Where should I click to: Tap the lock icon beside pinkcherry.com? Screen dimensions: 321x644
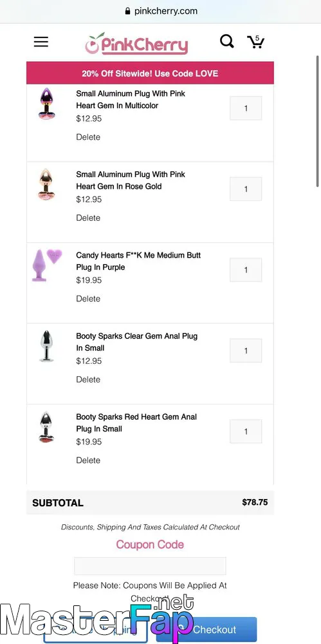click(127, 11)
